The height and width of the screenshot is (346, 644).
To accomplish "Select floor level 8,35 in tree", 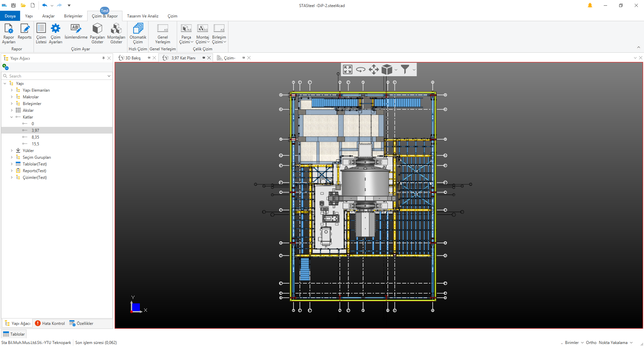I will pos(35,137).
